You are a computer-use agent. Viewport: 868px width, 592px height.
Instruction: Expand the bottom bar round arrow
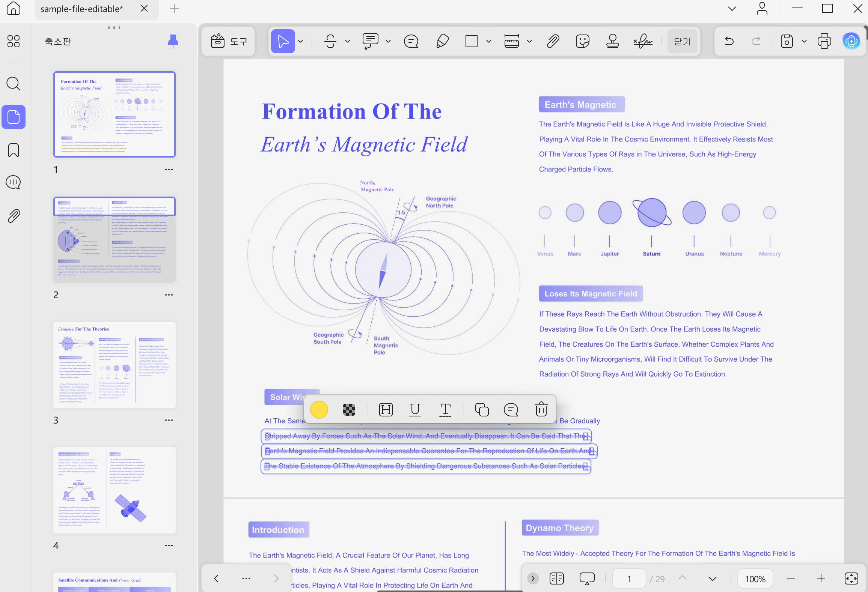click(x=533, y=578)
